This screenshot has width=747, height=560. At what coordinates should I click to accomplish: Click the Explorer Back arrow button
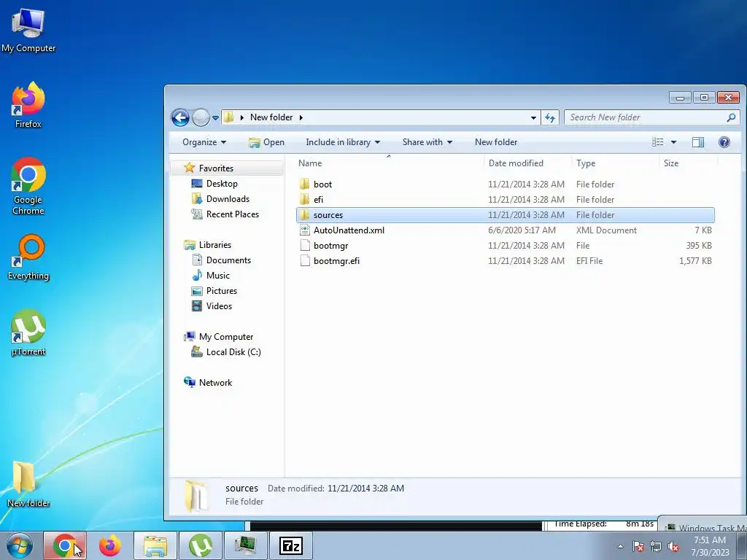[181, 117]
